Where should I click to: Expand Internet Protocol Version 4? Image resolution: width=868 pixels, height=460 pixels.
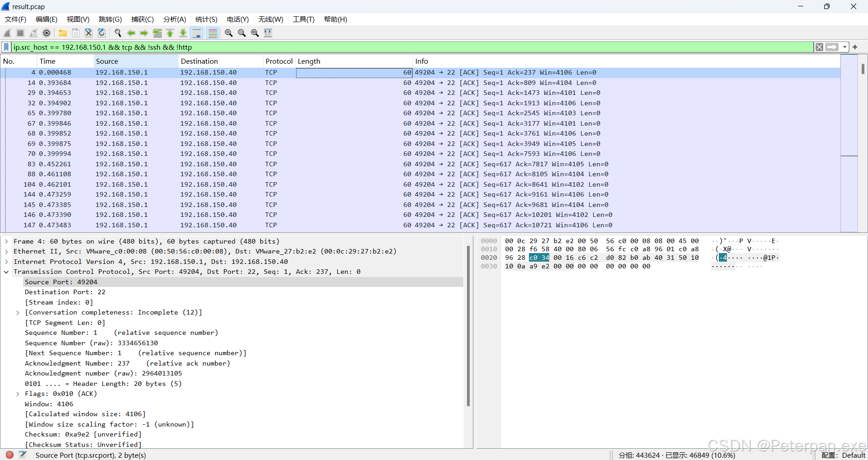point(6,262)
